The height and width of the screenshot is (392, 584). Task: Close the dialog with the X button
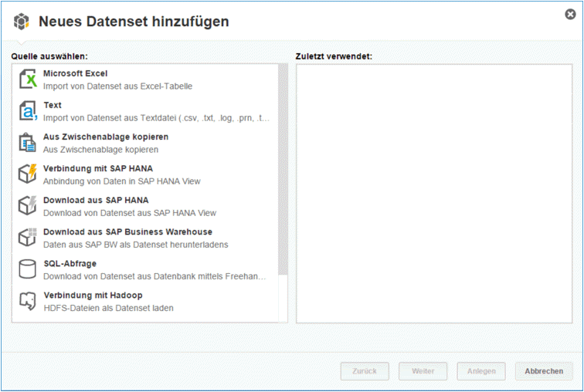tap(570, 14)
